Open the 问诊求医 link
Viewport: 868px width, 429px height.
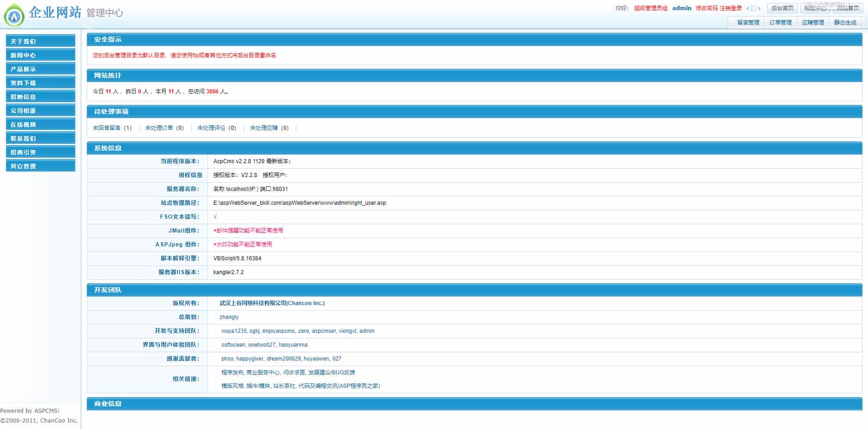pos(294,373)
